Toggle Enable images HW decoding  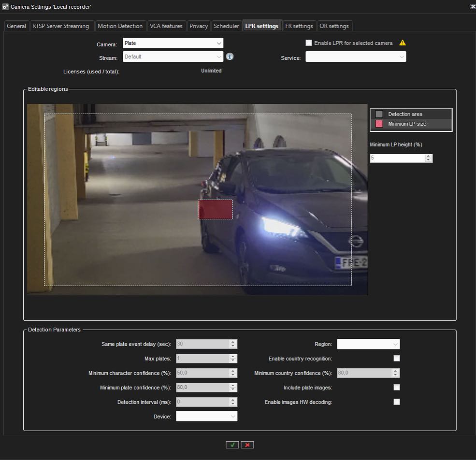(397, 402)
